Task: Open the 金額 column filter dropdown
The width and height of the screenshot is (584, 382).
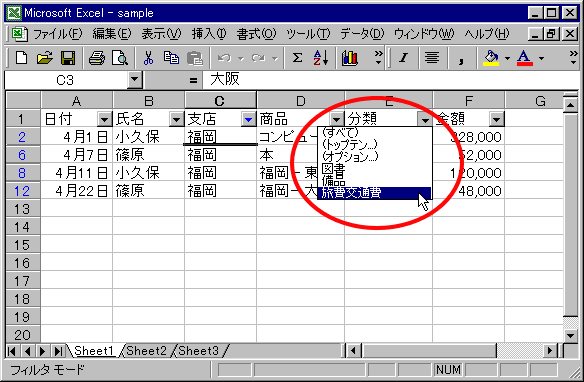Action: click(496, 120)
